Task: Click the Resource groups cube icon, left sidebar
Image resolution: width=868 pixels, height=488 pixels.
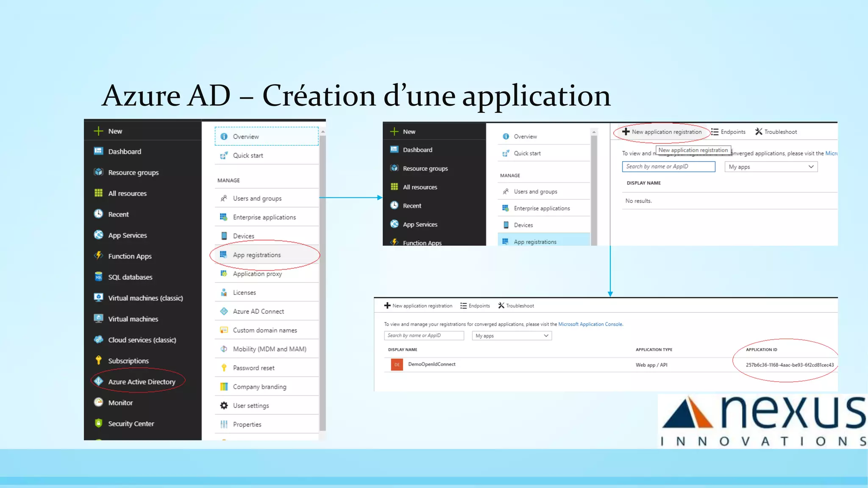Action: tap(98, 172)
